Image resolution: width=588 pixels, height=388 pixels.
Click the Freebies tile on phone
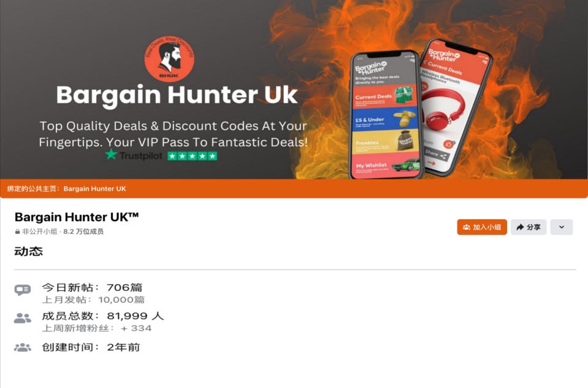386,141
